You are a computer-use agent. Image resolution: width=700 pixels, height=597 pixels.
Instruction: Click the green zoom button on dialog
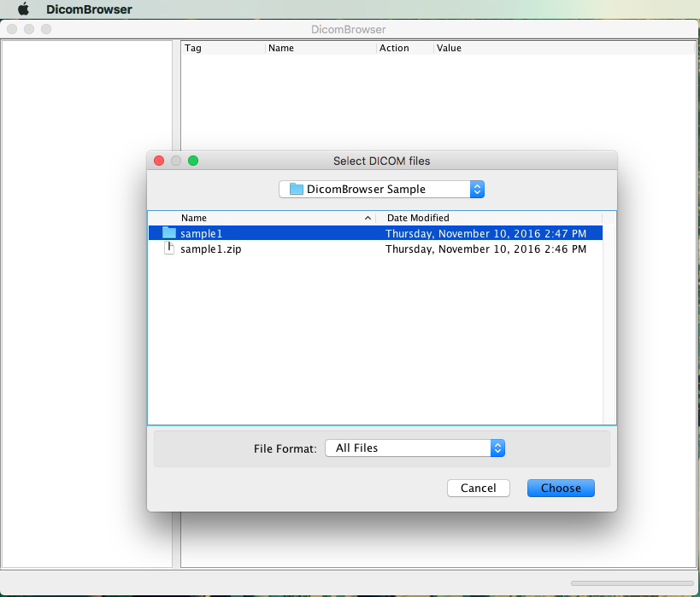click(193, 161)
